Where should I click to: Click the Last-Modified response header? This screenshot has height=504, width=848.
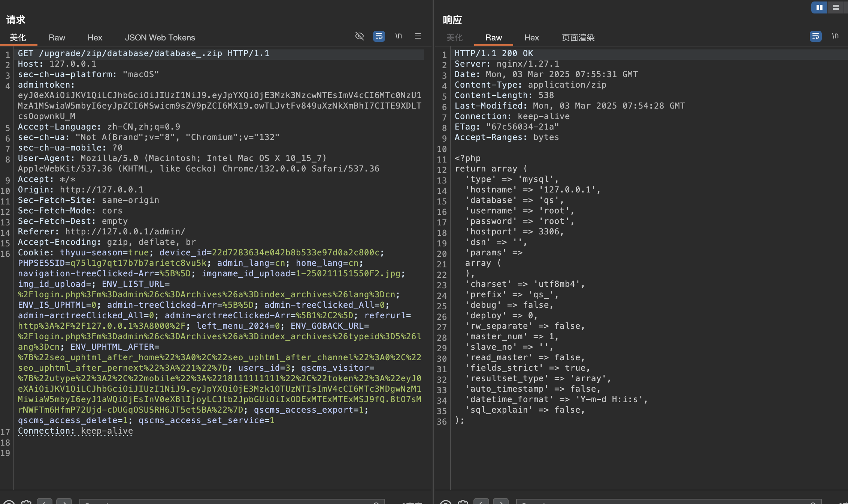click(x=570, y=106)
